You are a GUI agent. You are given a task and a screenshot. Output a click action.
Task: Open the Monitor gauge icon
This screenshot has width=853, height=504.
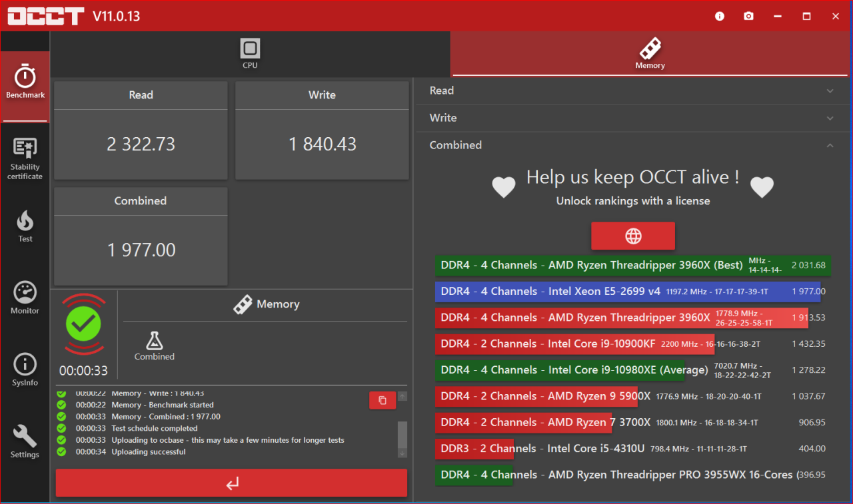pos(25,298)
